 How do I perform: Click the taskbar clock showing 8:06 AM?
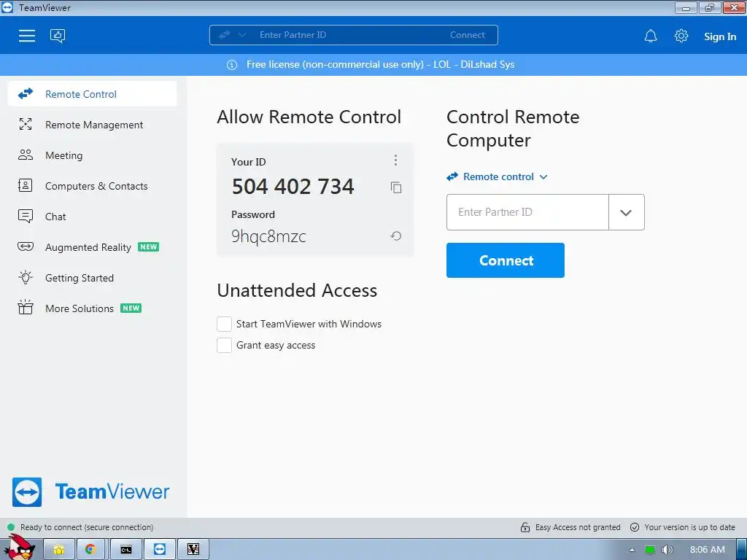pyautogui.click(x=707, y=550)
